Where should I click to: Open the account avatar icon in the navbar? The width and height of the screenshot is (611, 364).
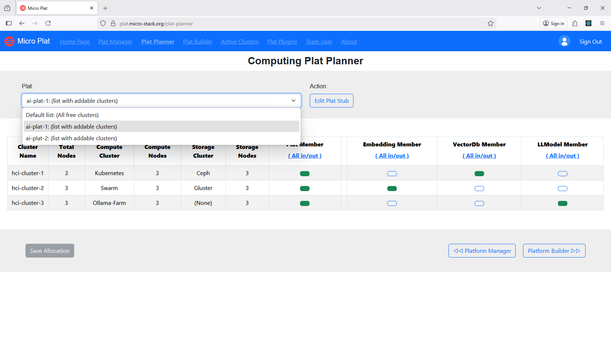tap(564, 41)
